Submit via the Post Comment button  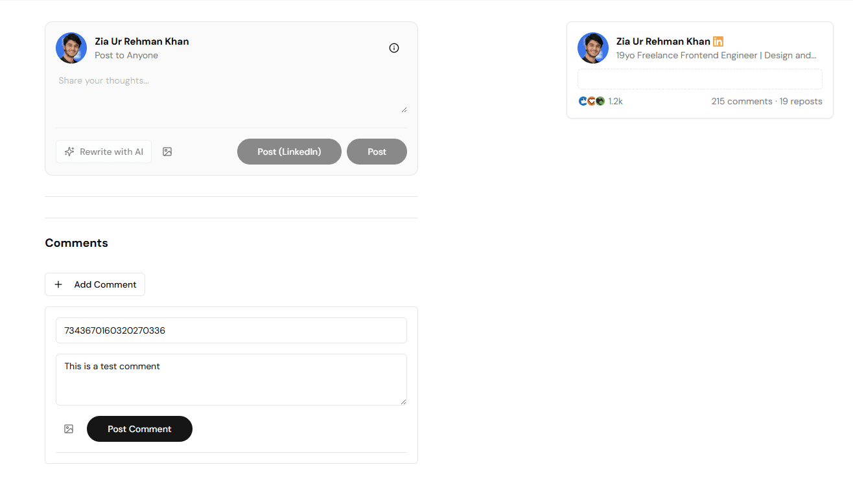point(139,428)
